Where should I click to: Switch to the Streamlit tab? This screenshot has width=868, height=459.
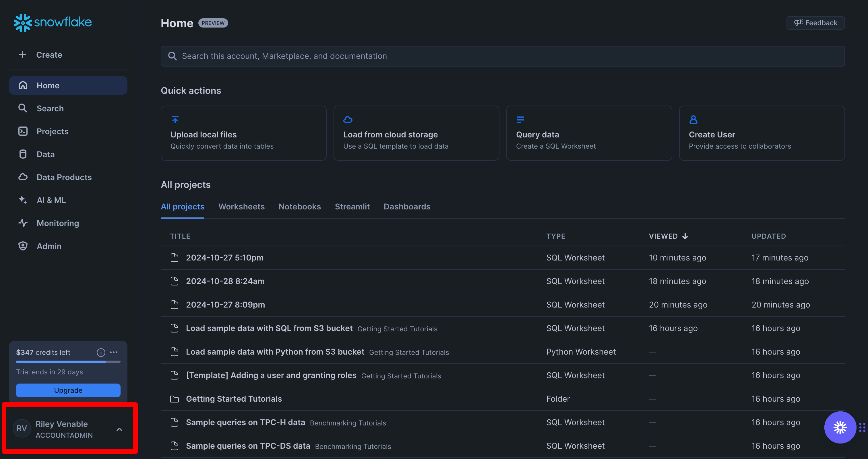pos(352,207)
